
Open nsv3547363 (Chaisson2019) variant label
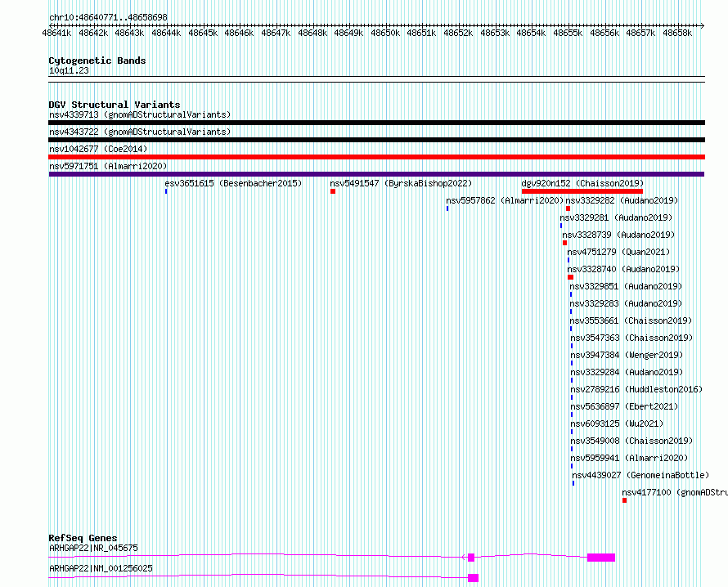[631, 338]
